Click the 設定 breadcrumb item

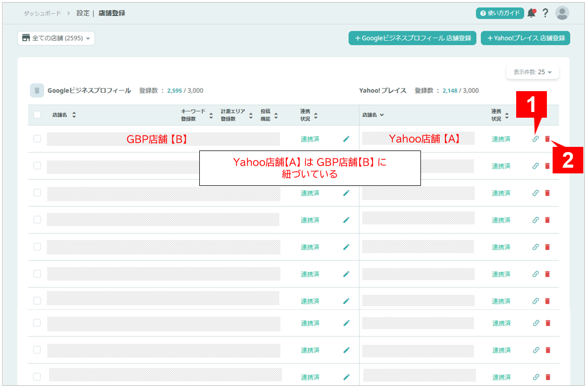pos(83,13)
